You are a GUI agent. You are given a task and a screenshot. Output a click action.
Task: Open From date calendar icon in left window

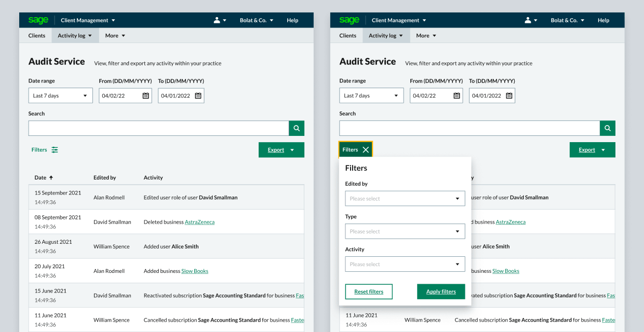pyautogui.click(x=146, y=95)
